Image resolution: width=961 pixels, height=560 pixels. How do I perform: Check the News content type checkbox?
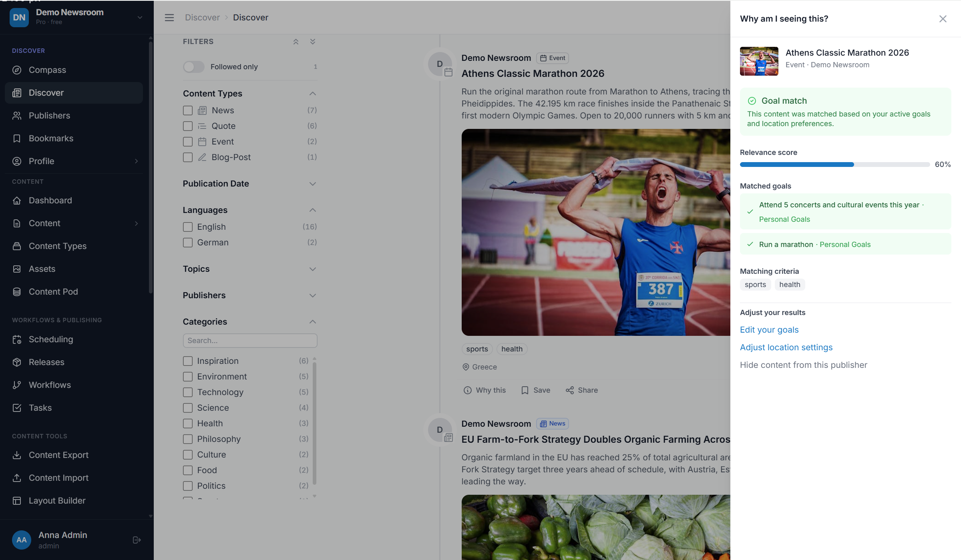coord(188,110)
